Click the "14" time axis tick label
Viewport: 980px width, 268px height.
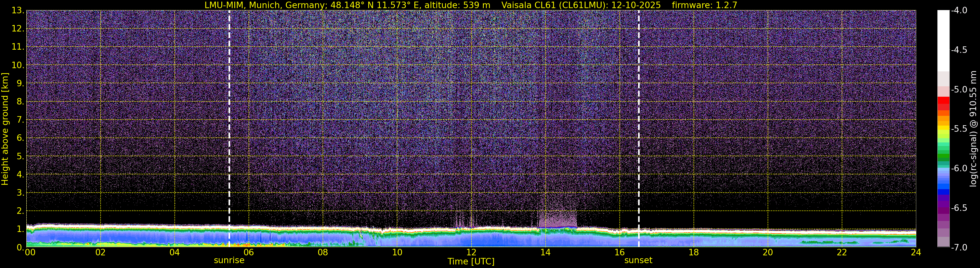pyautogui.click(x=545, y=252)
